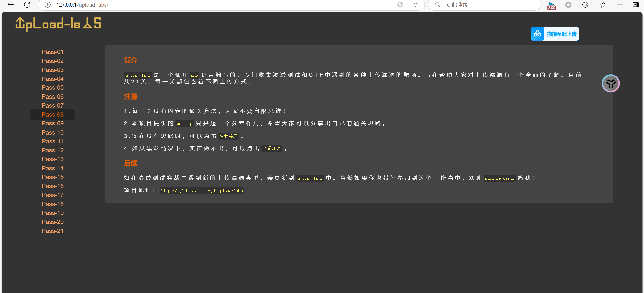The height and width of the screenshot is (293, 644).
Task: Go to Pass-15 level
Action: click(53, 177)
